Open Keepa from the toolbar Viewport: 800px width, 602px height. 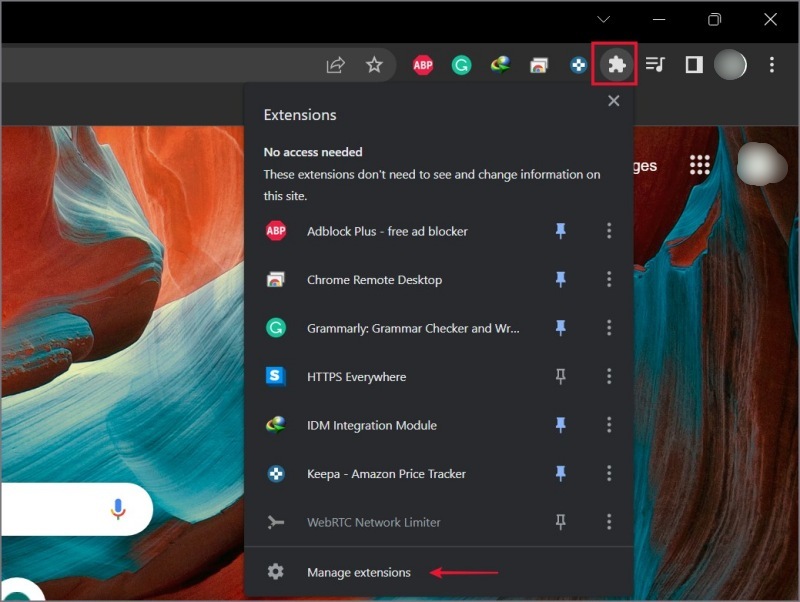point(578,65)
